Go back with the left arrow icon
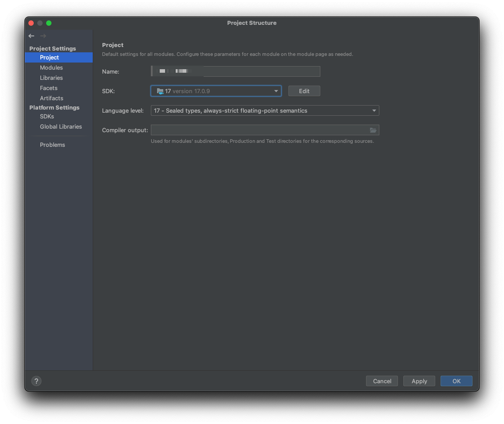Image resolution: width=504 pixels, height=424 pixels. pos(31,36)
